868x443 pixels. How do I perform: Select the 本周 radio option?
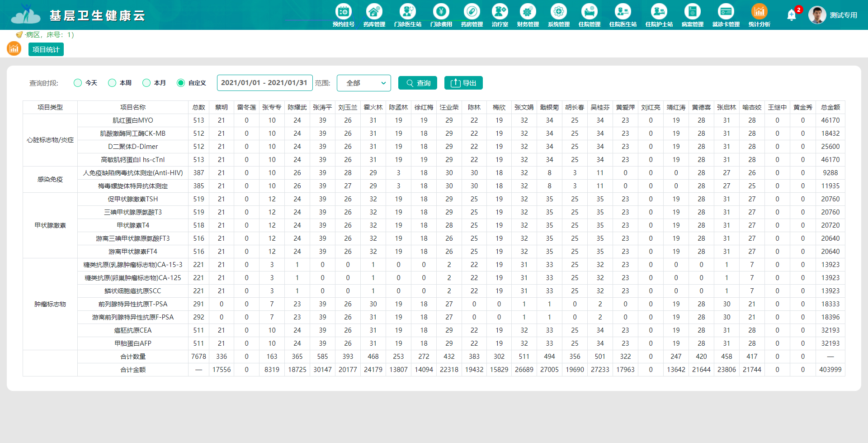tap(112, 83)
